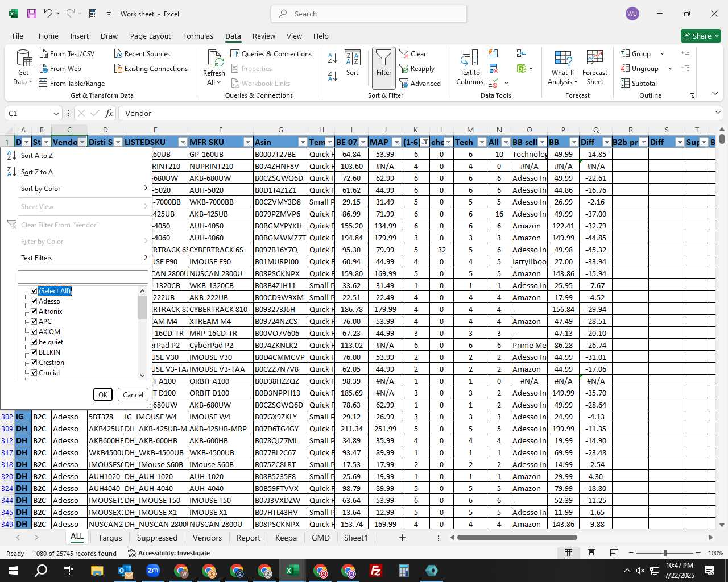
Task: Click Reapply filter
Action: coord(417,68)
